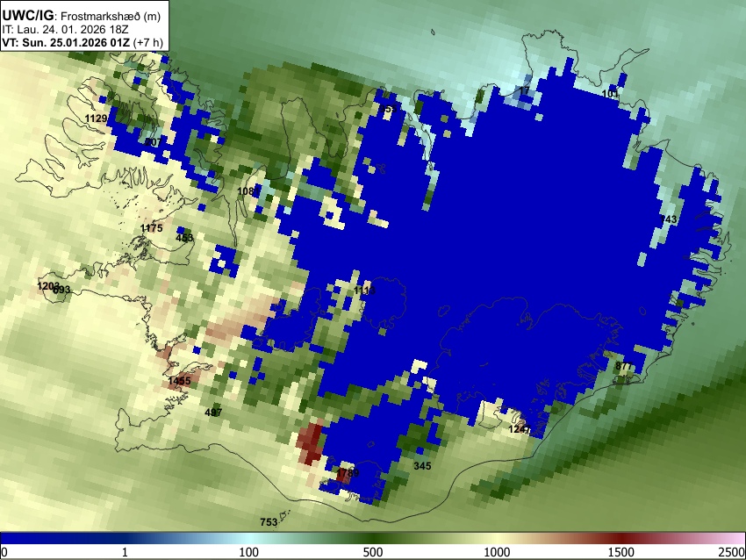Click the map value 1455
This screenshot has width=746, height=560.
pos(179,381)
